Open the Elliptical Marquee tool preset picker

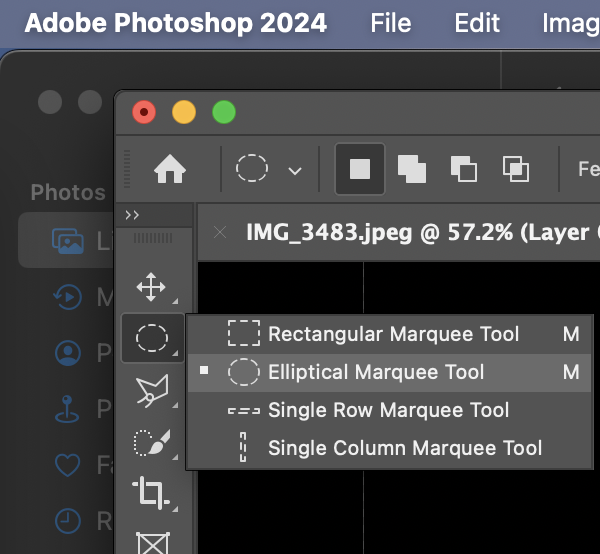(x=295, y=171)
